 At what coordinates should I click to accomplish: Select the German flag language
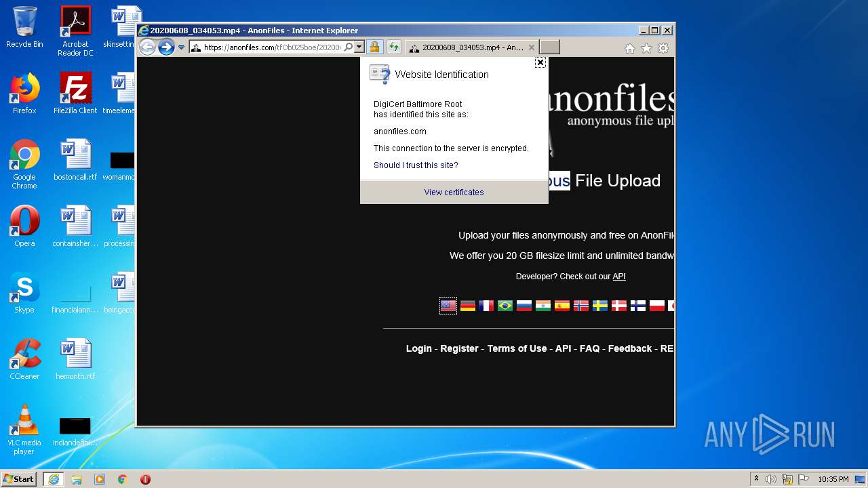click(468, 306)
